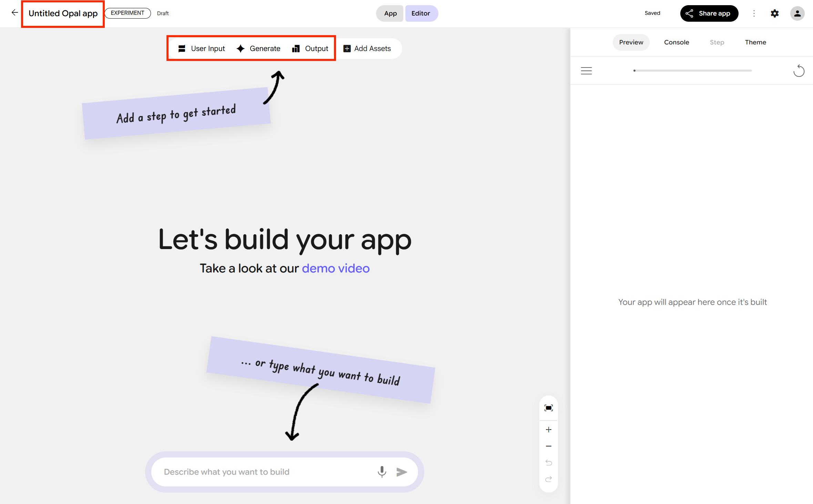Switch to Editor view toggle
The width and height of the screenshot is (813, 504).
pyautogui.click(x=421, y=13)
